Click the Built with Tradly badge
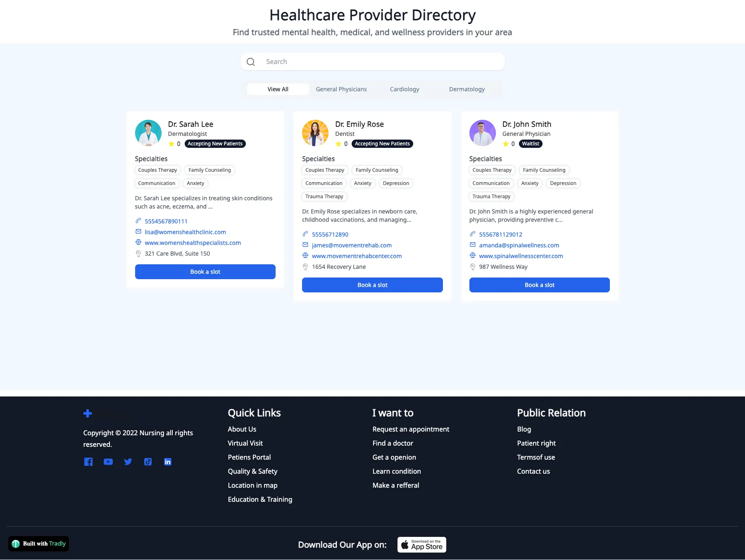745x560 pixels. pos(39,543)
